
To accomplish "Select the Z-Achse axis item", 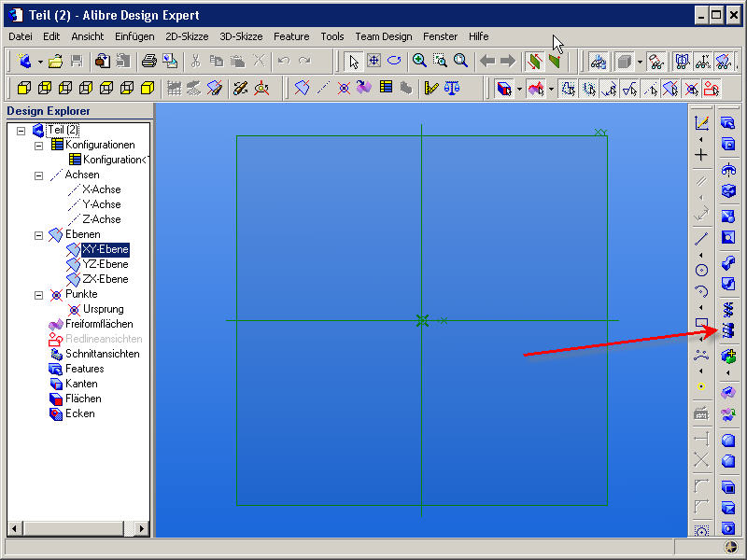I will click(102, 219).
